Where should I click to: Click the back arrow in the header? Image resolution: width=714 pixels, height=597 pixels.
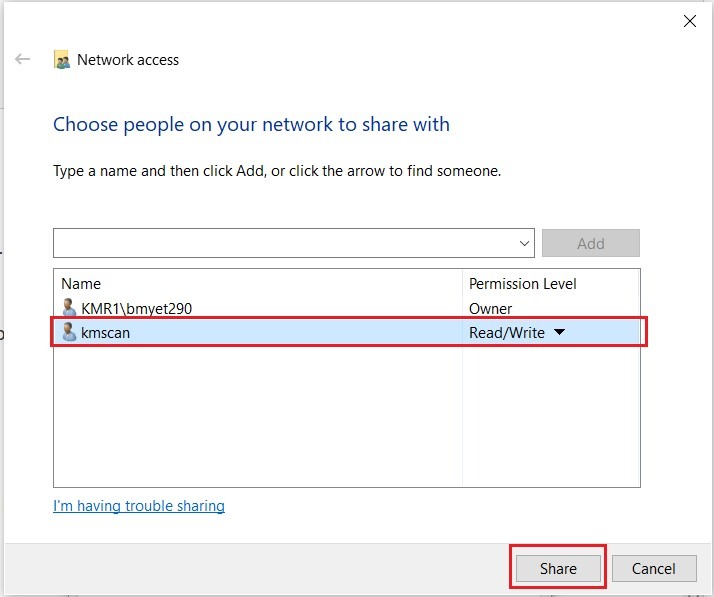tap(23, 60)
